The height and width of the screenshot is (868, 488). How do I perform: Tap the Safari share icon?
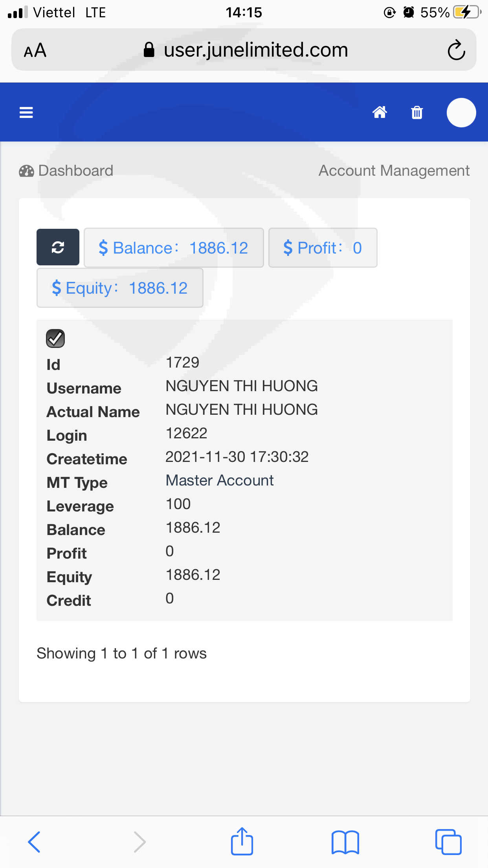click(242, 841)
